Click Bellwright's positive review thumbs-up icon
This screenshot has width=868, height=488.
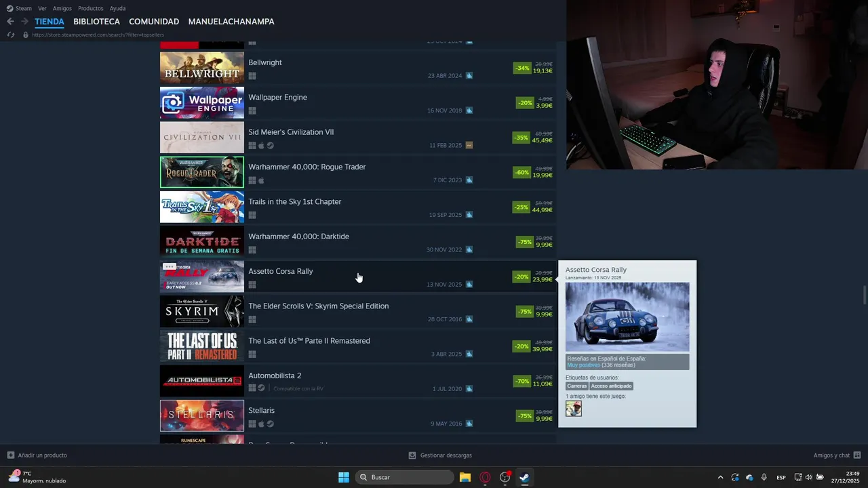(469, 76)
